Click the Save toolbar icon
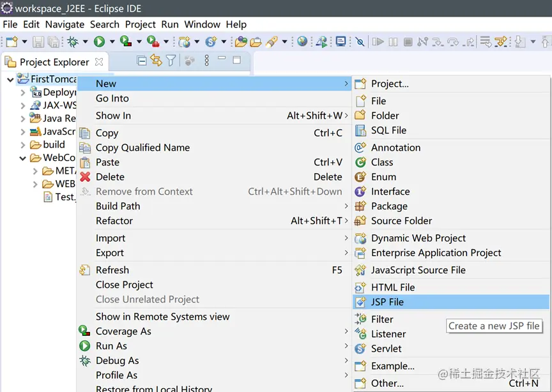The image size is (552, 392). (38, 42)
